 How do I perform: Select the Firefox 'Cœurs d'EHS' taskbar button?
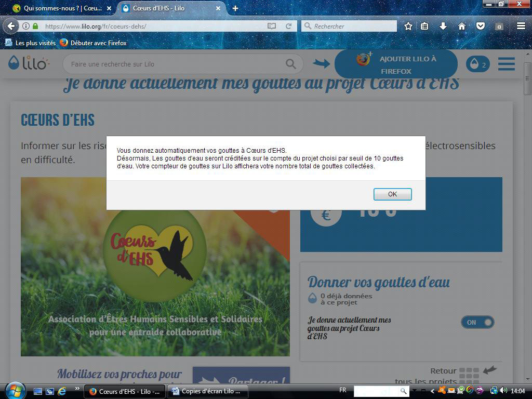[x=125, y=392]
